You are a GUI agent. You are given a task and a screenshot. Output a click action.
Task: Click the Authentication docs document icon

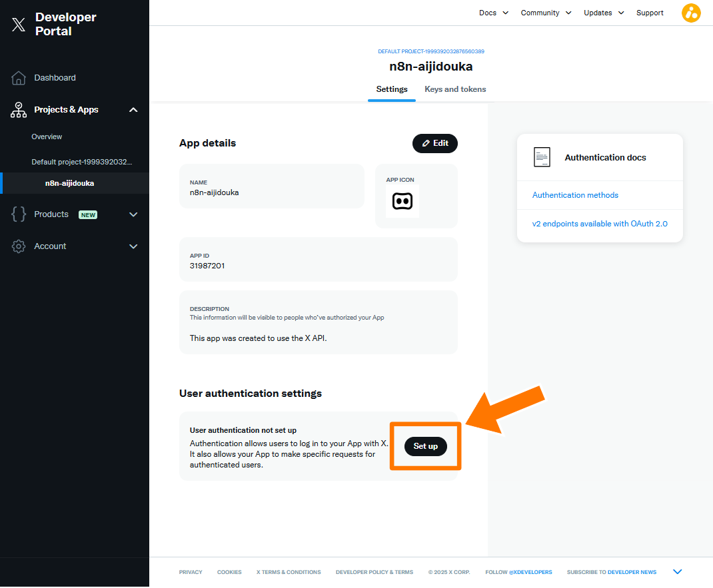(x=542, y=157)
